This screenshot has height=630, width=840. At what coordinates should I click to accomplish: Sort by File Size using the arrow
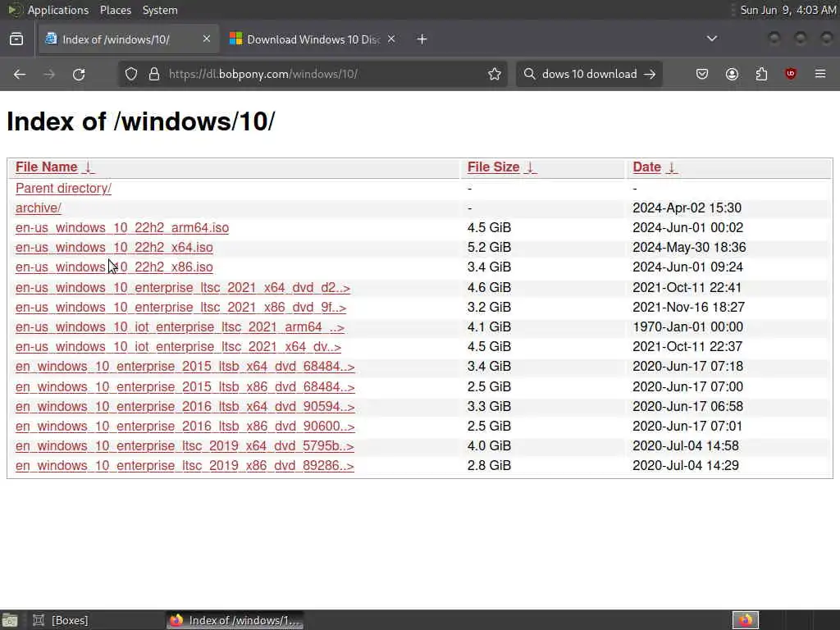[x=530, y=167]
